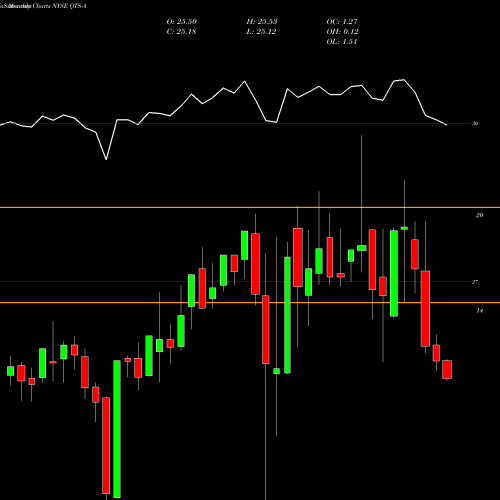Viewport: 500px width, 500px height.
Task: Click the 'Charts NYSE QTS-A' chart title
Action: 59,6
